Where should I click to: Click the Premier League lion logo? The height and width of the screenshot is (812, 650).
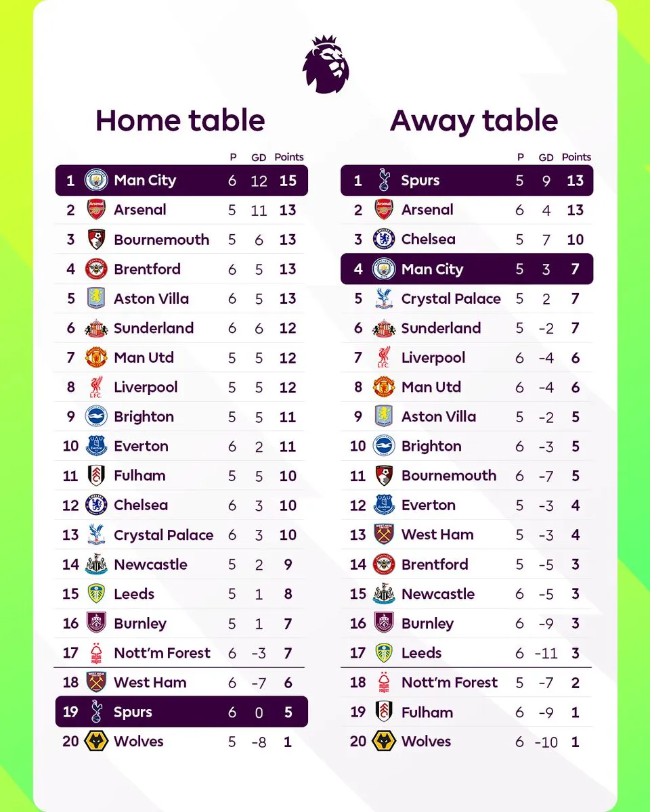click(326, 65)
